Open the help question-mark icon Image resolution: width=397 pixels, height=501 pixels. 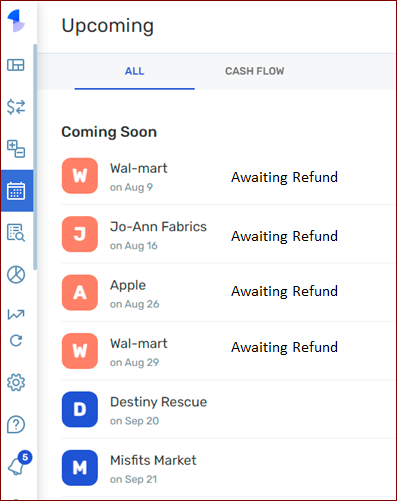pos(16,424)
